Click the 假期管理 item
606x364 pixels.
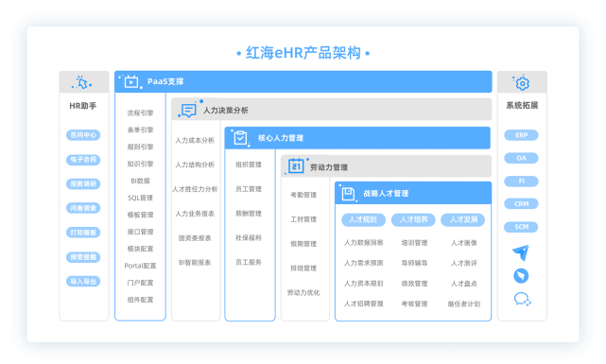click(303, 244)
